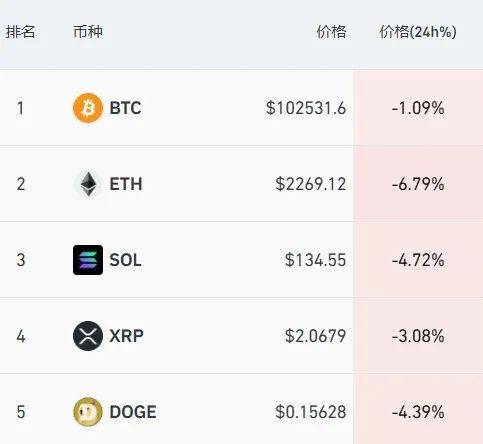Click the Solana gradient logo icon
The image size is (483, 444).
[88, 260]
